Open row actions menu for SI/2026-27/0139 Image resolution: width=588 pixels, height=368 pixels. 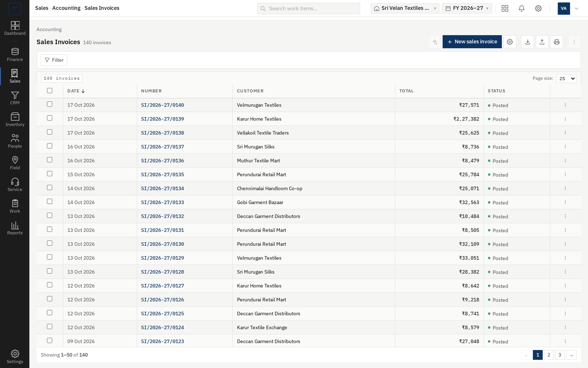pos(565,119)
